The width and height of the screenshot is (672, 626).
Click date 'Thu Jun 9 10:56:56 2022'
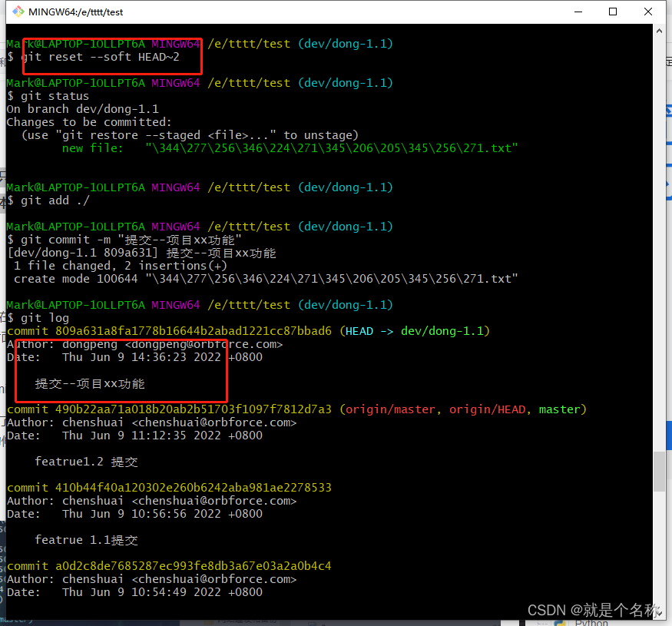pyautogui.click(x=141, y=514)
